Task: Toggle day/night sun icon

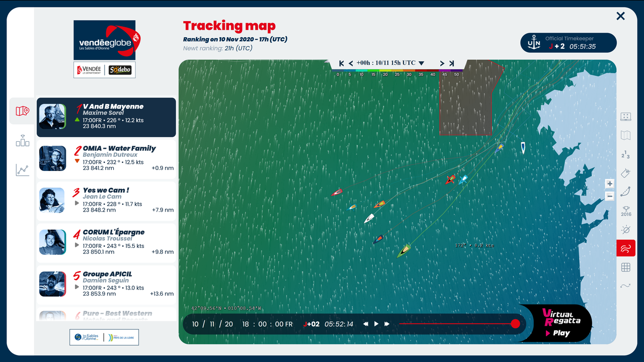Action: (626, 230)
